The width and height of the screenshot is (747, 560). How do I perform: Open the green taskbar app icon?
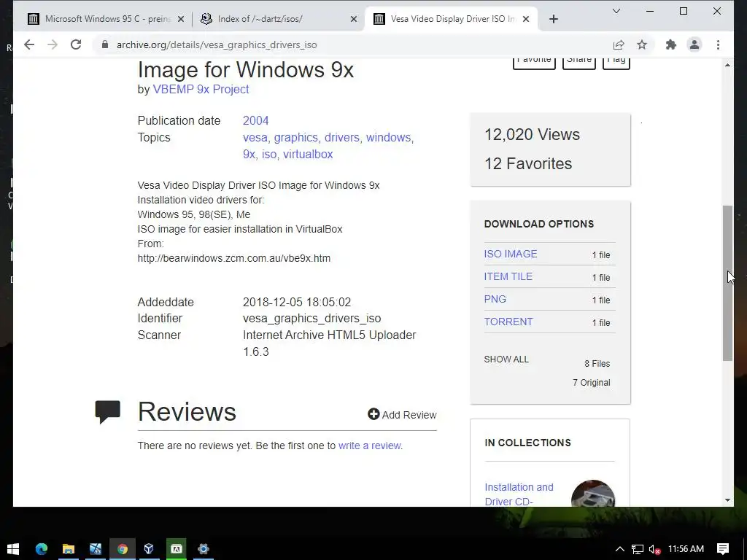click(x=177, y=548)
